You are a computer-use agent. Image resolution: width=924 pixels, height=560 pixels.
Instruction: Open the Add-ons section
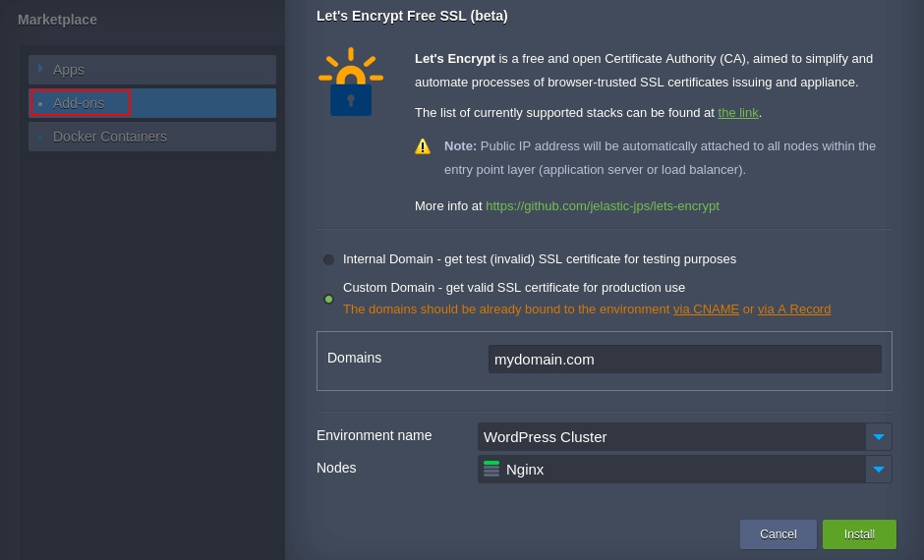click(x=152, y=103)
